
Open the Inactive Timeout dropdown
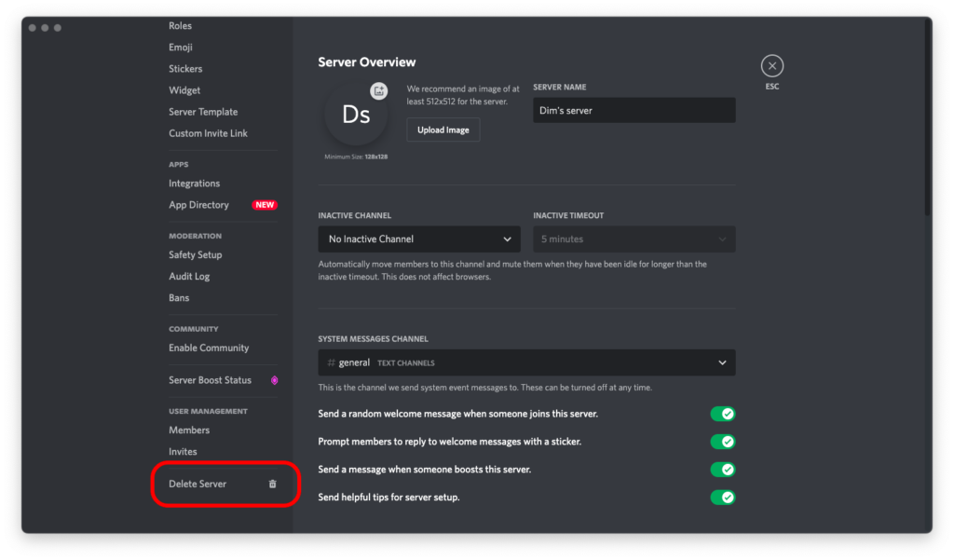click(x=634, y=239)
